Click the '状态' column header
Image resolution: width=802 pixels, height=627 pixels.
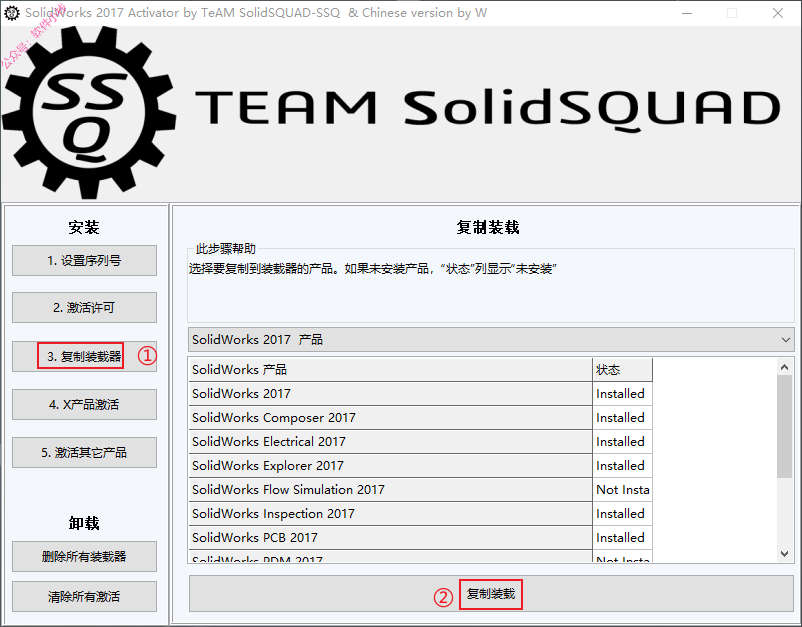622,370
